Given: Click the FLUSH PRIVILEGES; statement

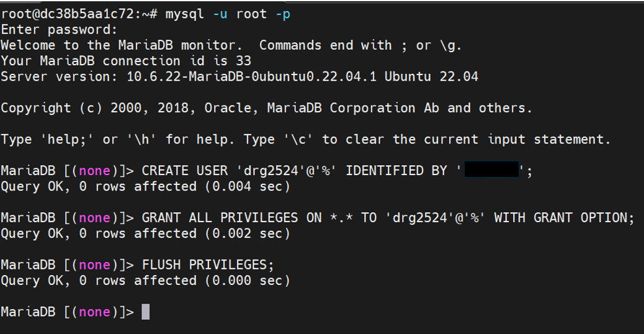Looking at the screenshot, I should tap(208, 265).
